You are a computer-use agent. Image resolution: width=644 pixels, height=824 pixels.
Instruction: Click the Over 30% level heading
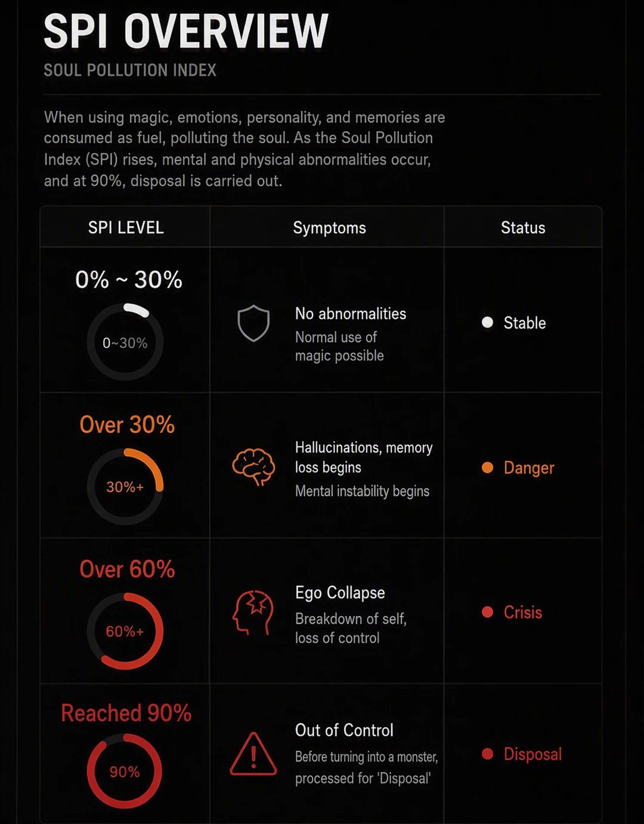pyautogui.click(x=127, y=425)
